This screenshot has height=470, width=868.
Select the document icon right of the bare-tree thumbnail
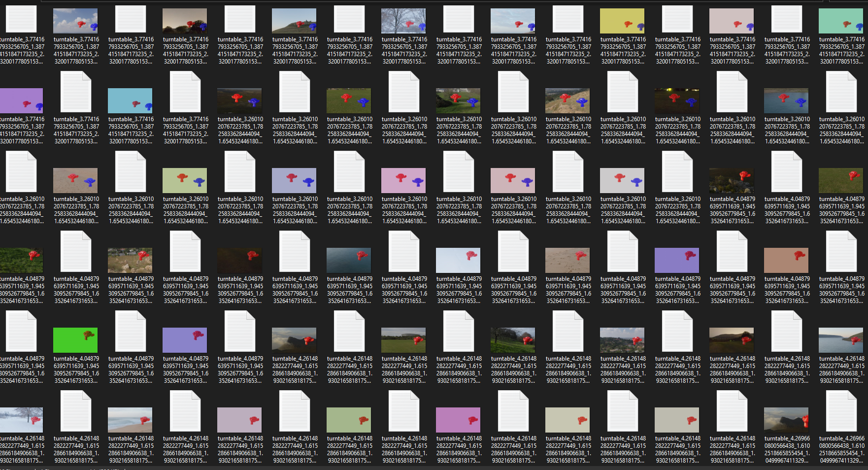point(459,20)
